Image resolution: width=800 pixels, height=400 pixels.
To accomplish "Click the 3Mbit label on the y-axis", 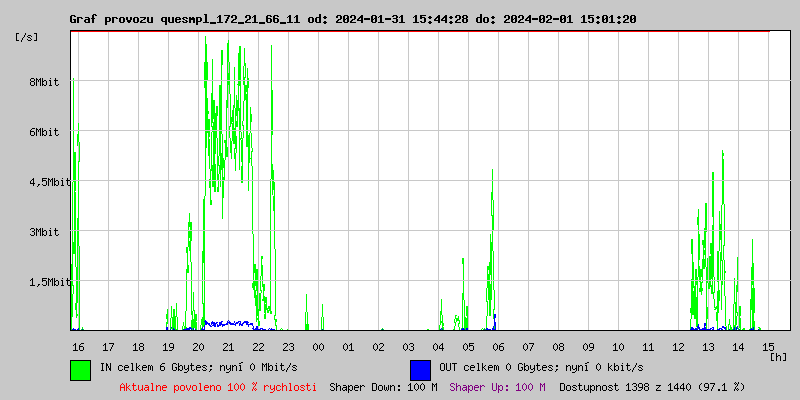I will point(44,232).
